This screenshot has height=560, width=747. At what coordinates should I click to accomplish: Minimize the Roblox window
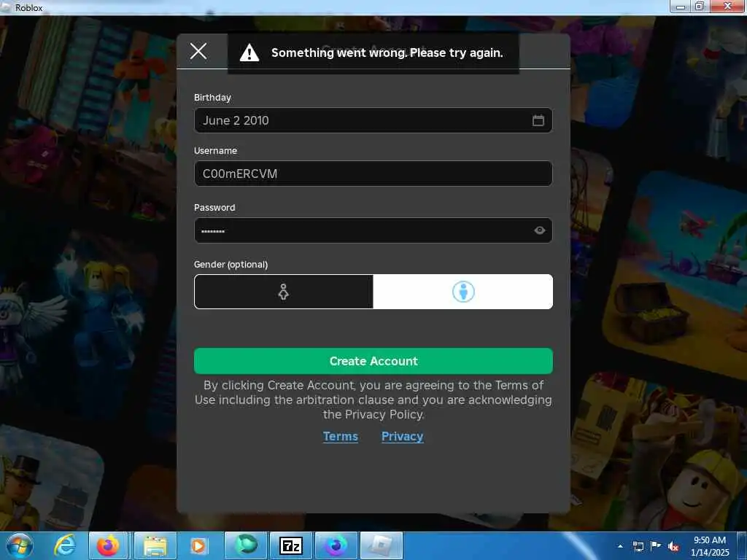(681, 7)
